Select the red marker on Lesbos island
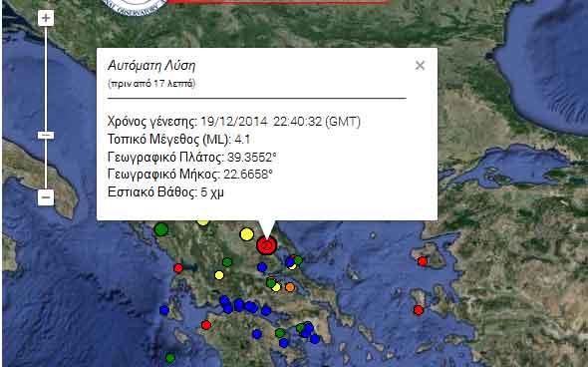Viewport: 588px width, 367px height. [x=423, y=261]
